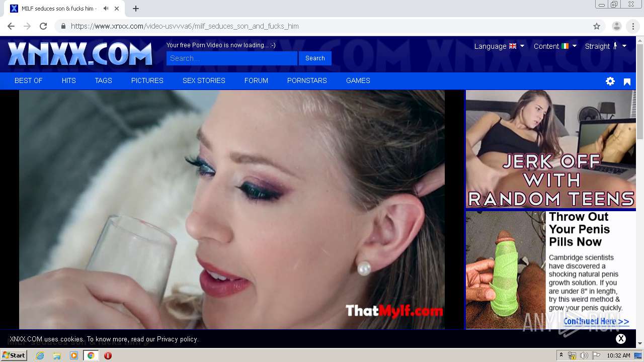This screenshot has width=644, height=362.
Task: Select the active browser tab title
Action: coord(58,9)
